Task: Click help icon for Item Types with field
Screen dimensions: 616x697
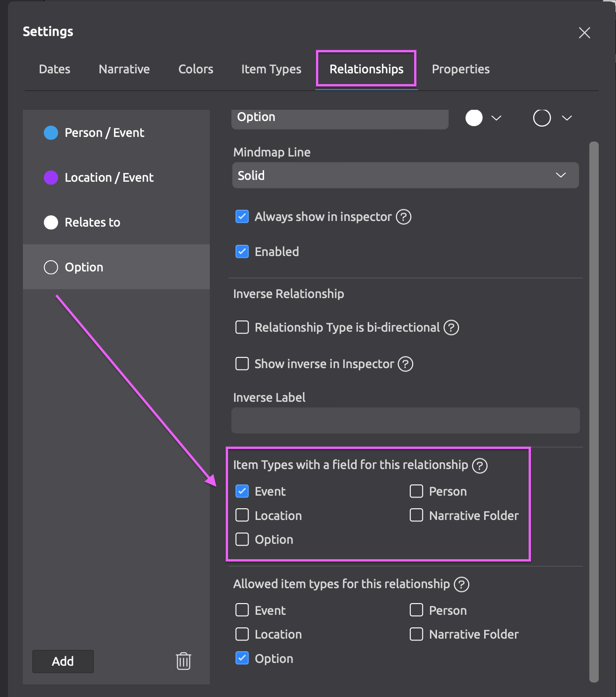Action: coord(480,465)
